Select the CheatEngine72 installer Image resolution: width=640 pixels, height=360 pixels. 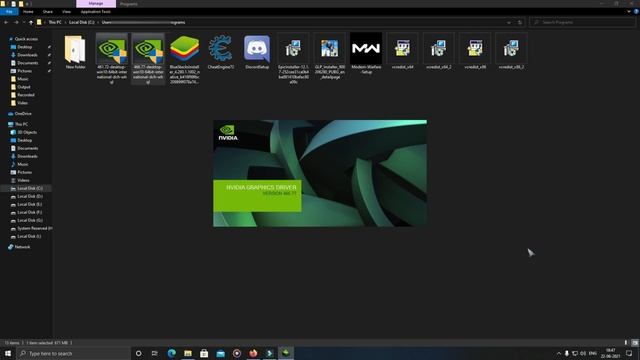point(221,52)
